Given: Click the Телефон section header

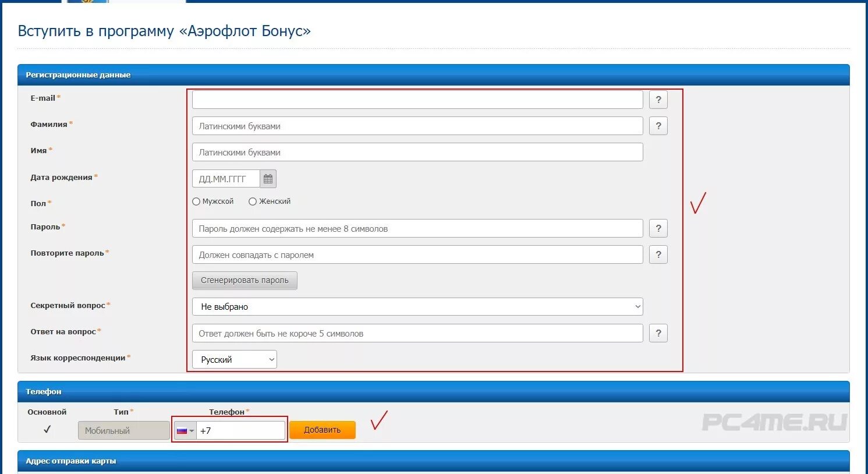Looking at the screenshot, I should point(434,392).
